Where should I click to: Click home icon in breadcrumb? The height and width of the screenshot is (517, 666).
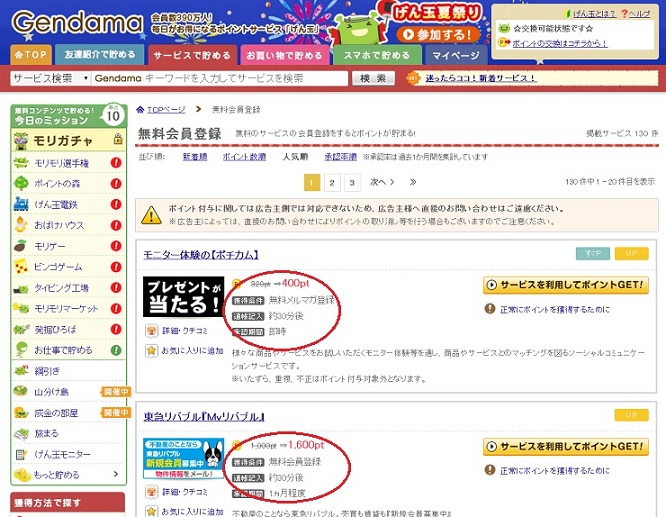tap(140, 110)
